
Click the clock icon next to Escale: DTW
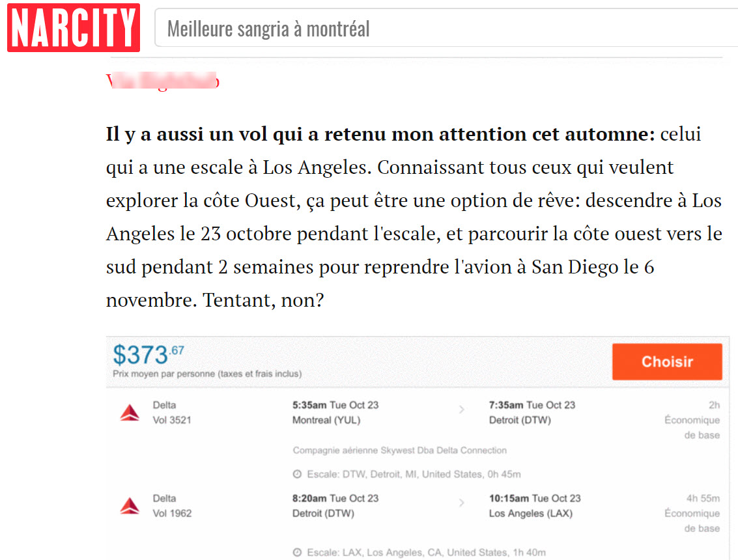point(297,475)
